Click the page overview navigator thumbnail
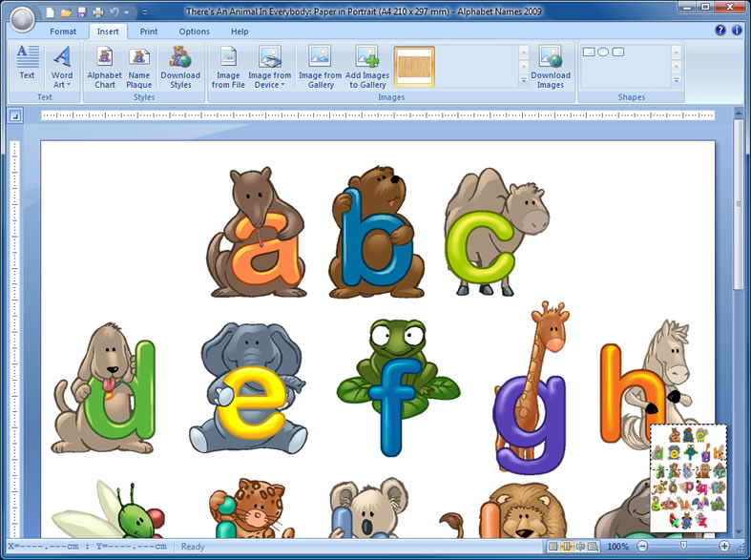The height and width of the screenshot is (560, 751). [x=688, y=478]
